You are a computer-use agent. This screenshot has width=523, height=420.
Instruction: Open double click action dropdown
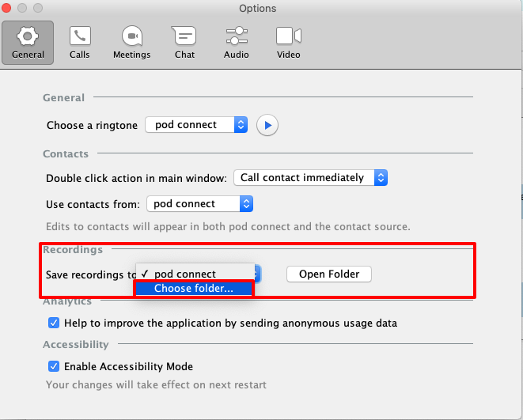[310, 178]
